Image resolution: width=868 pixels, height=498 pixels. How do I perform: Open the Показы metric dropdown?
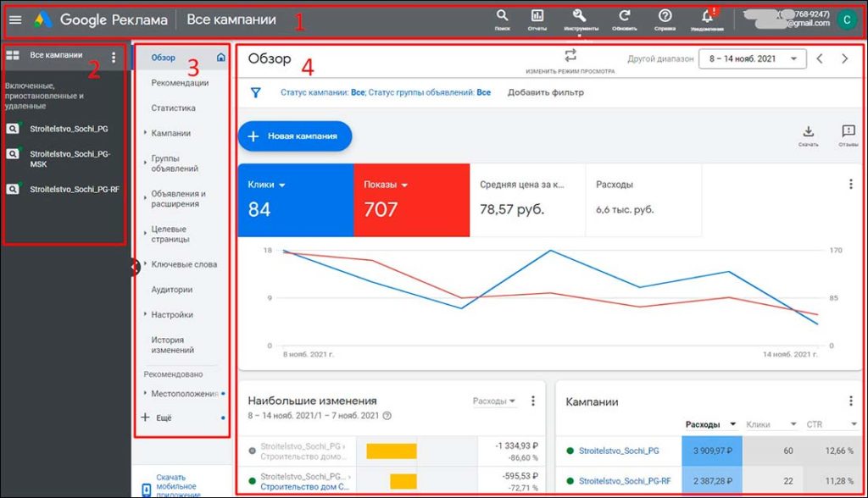pyautogui.click(x=404, y=185)
